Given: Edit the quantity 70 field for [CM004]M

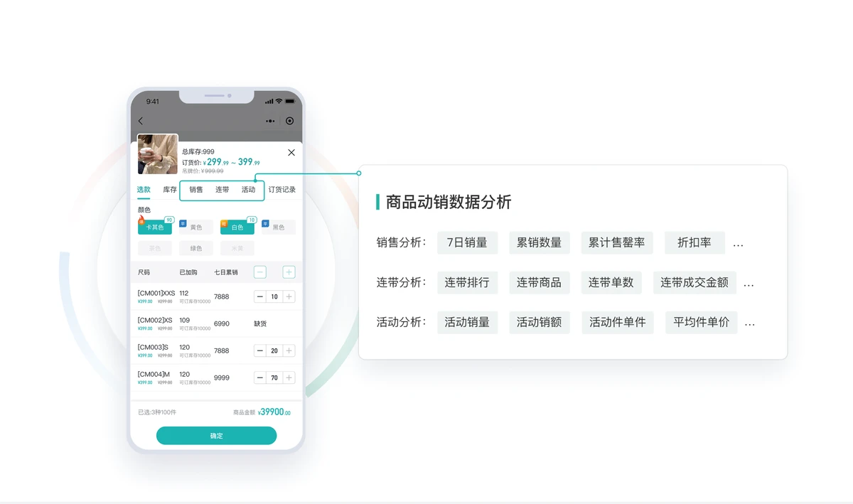Looking at the screenshot, I should click(274, 377).
